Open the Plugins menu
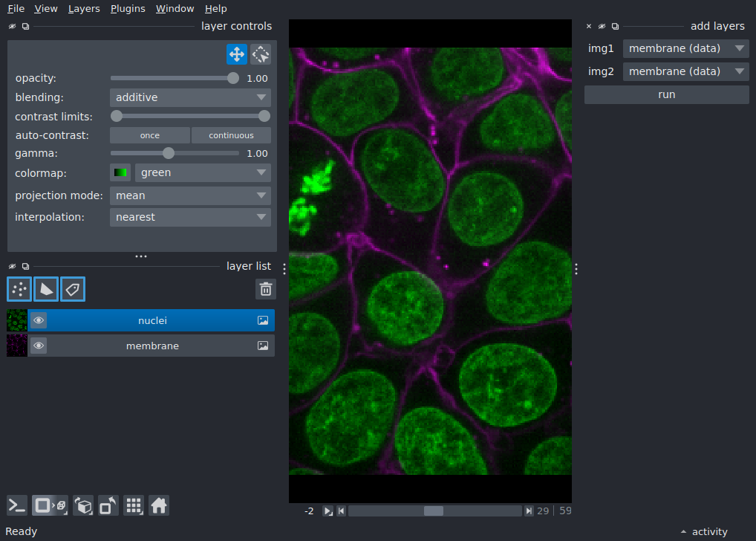The width and height of the screenshot is (756, 541). point(128,9)
